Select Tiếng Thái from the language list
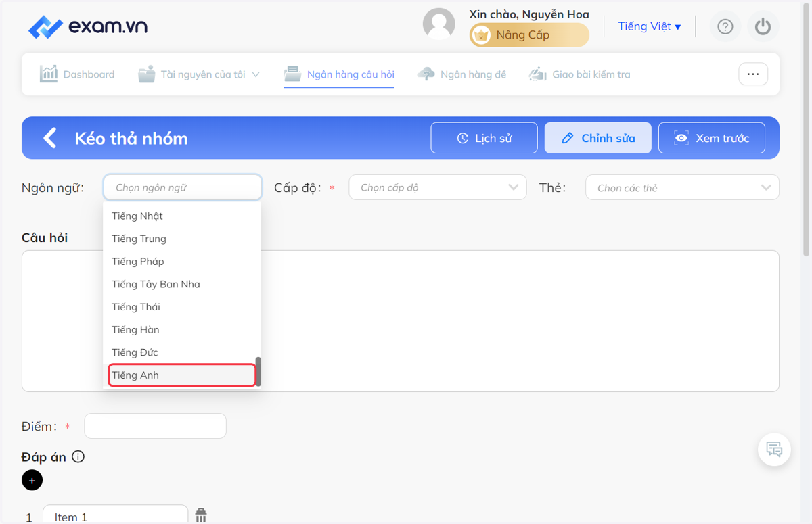Screen dimensions: 812x524 [x=182, y=307]
